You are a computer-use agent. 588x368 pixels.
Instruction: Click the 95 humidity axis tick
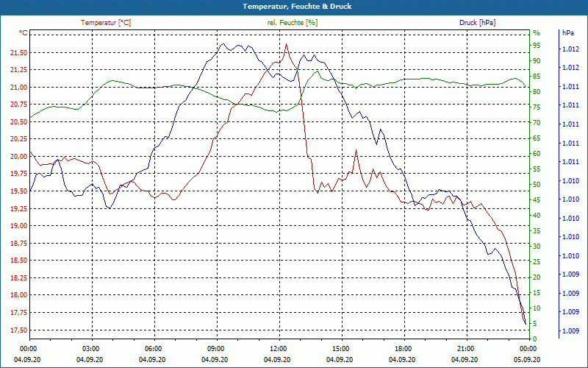click(x=537, y=46)
